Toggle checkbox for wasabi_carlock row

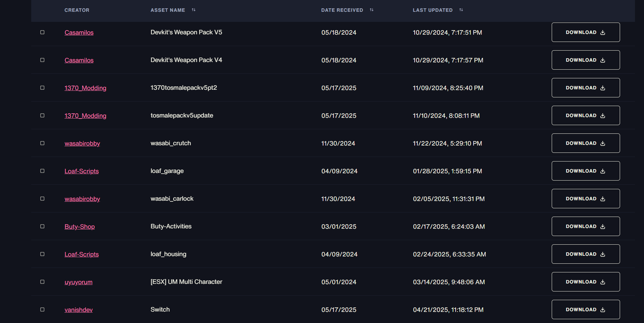point(42,199)
